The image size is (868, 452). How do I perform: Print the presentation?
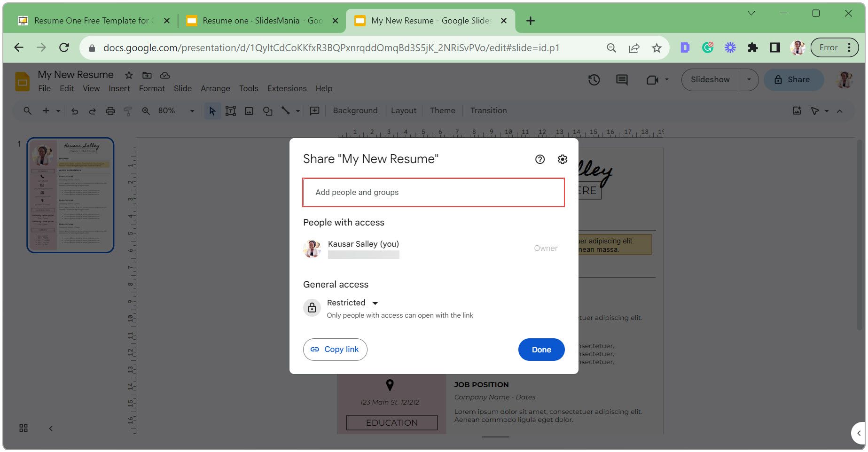(x=110, y=111)
